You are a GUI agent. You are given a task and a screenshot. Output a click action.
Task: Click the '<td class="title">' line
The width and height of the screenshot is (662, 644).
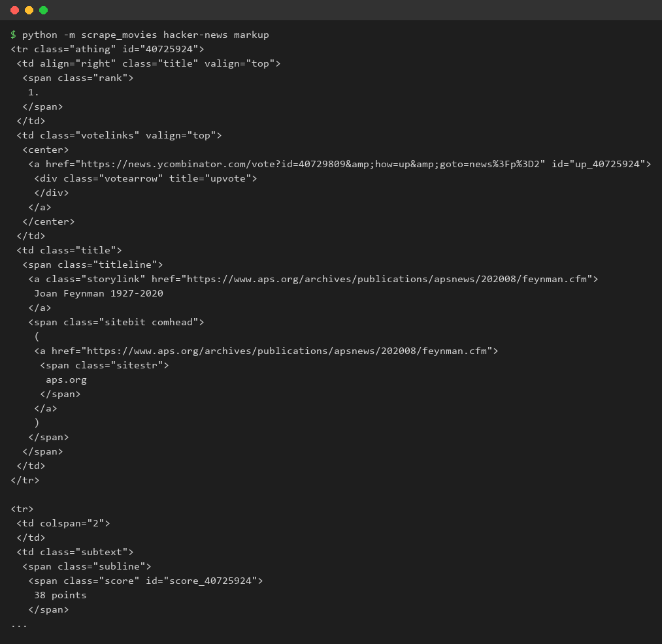[69, 250]
